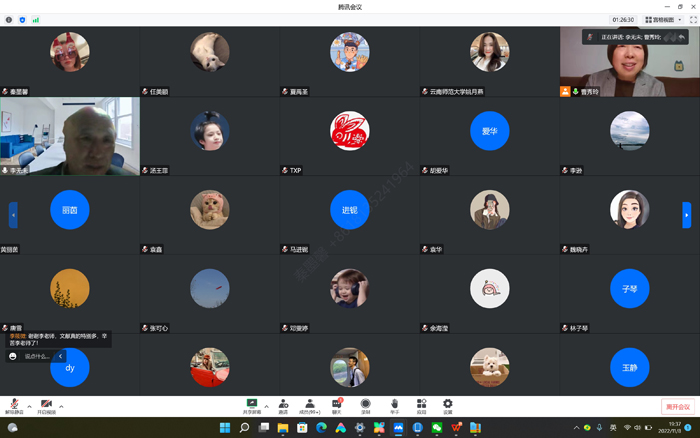Open screen share options arrow
Viewport: 700px width, 438px height.
[x=266, y=406]
